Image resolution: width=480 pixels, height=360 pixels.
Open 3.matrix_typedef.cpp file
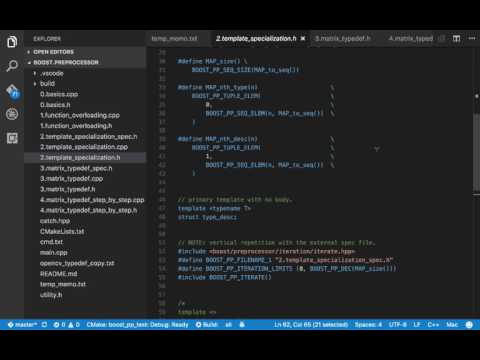(71, 178)
